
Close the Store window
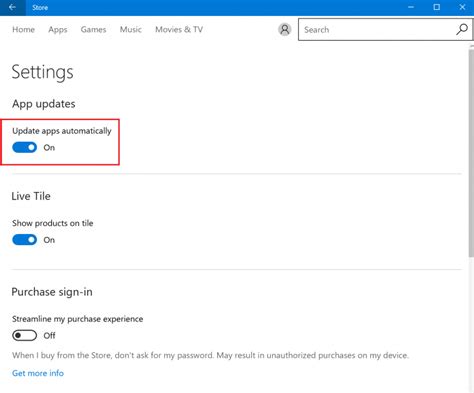point(462,7)
